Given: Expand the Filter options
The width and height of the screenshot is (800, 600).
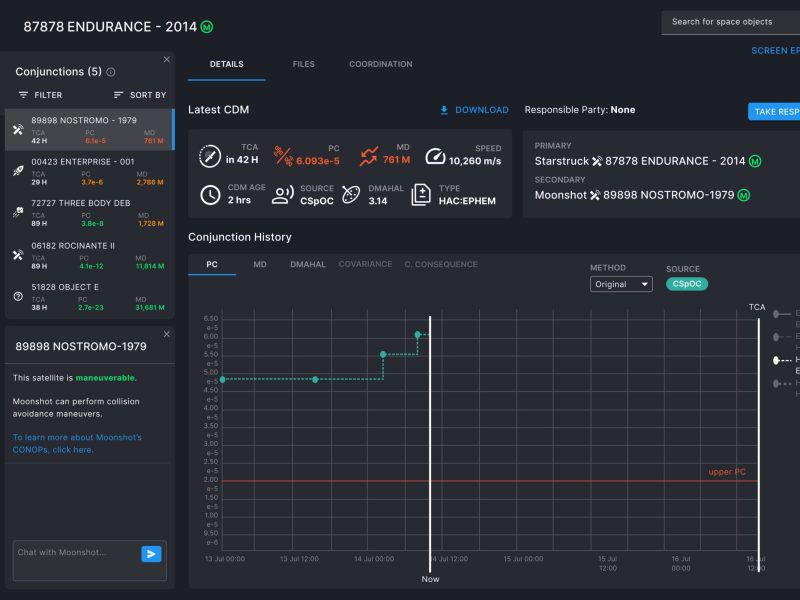Looking at the screenshot, I should (40, 95).
